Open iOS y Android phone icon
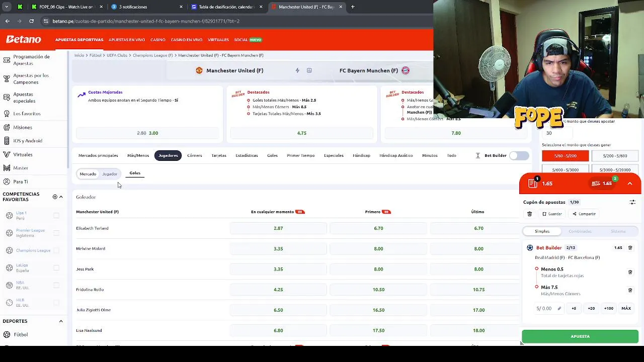 pyautogui.click(x=7, y=141)
